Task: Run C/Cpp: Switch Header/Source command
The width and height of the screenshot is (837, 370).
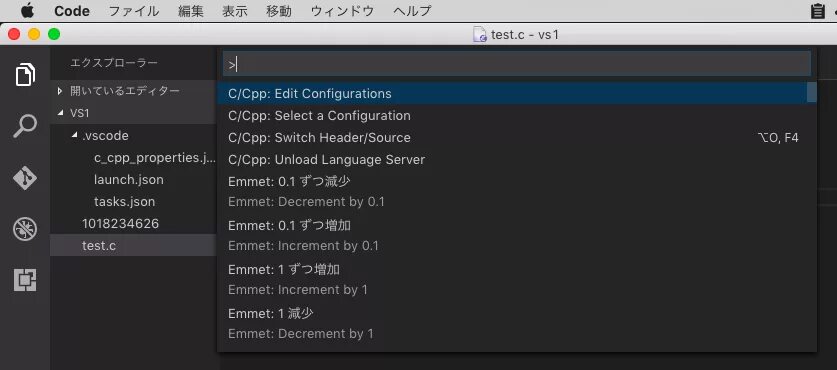Action: tap(517, 138)
